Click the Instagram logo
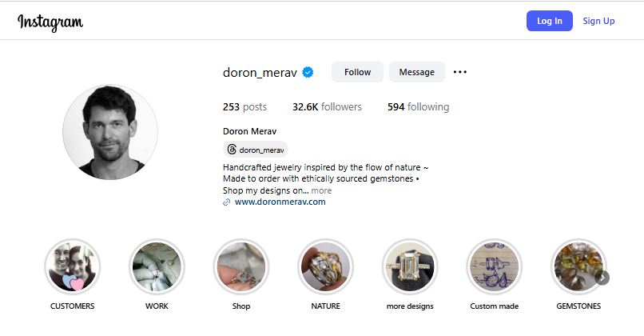644x336 pixels. point(50,22)
